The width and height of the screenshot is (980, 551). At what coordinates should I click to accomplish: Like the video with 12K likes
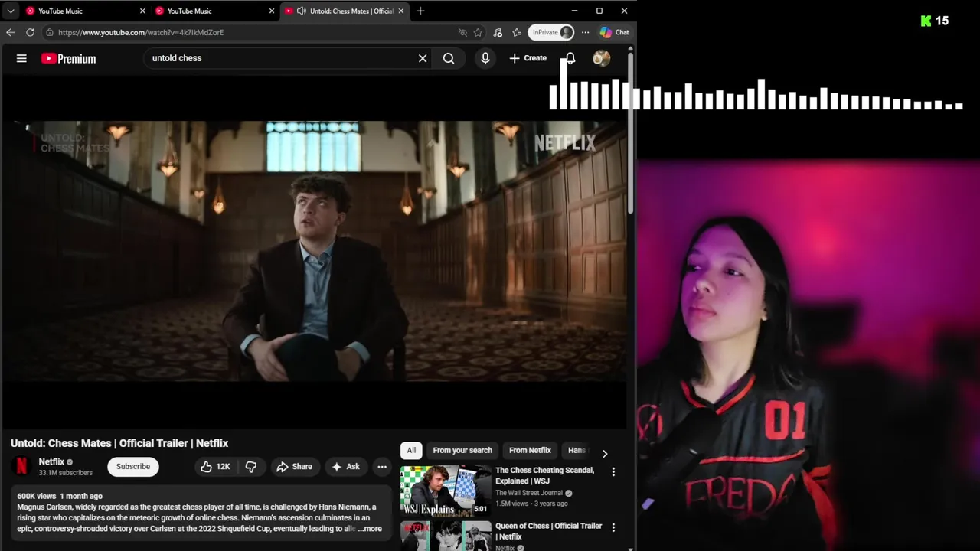[x=215, y=466]
